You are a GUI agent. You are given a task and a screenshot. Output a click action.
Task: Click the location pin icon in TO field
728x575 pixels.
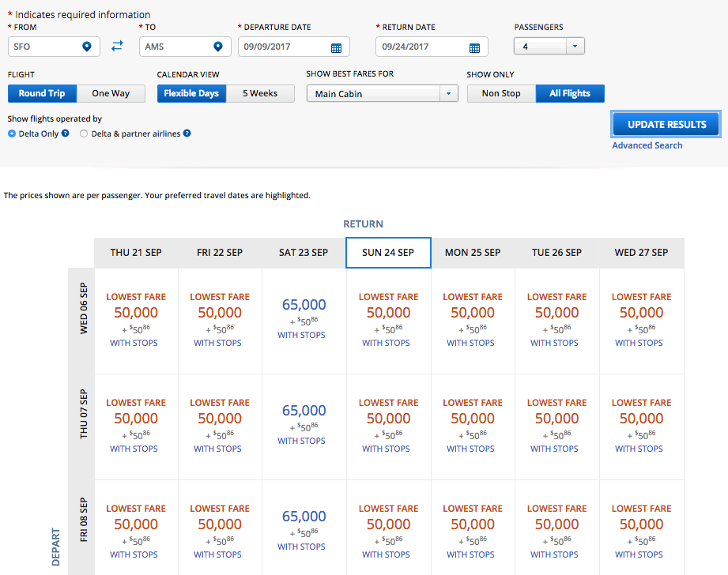click(x=218, y=47)
